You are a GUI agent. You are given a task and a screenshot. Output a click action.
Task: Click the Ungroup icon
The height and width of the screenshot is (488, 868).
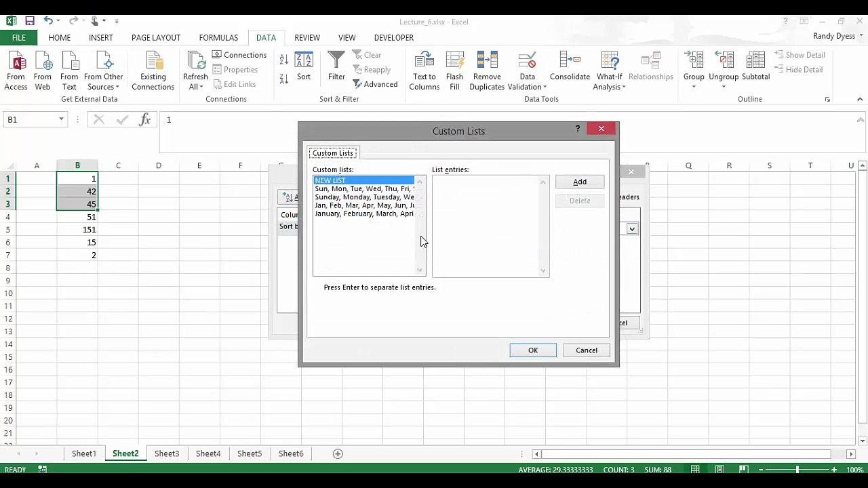click(x=724, y=60)
